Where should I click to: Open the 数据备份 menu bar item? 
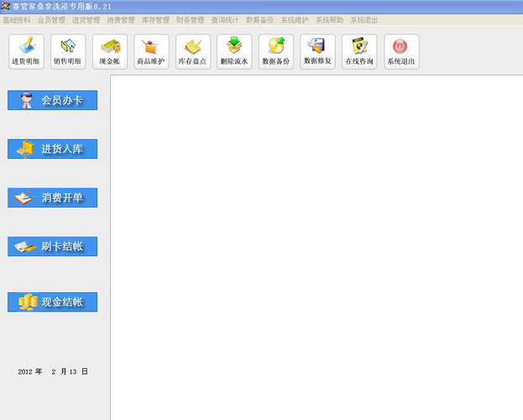pyautogui.click(x=260, y=20)
